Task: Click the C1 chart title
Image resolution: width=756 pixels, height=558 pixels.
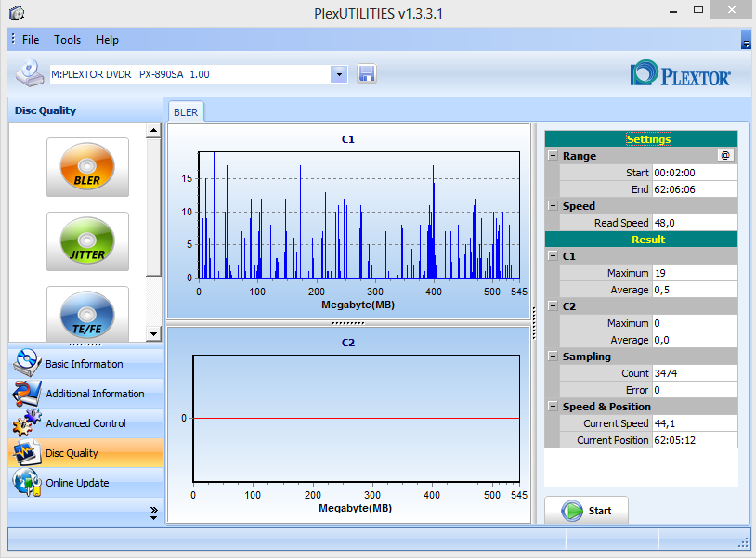Action: point(348,139)
